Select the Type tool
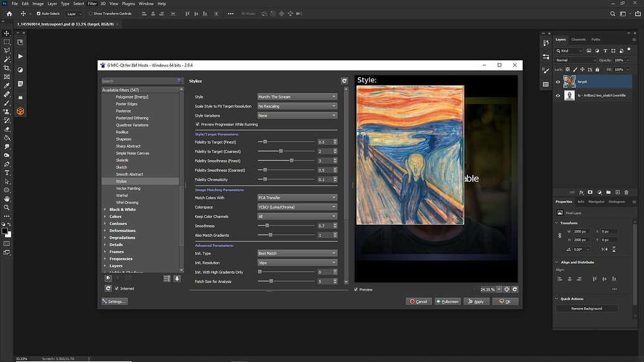Image resolution: width=644 pixels, height=362 pixels. (7, 172)
